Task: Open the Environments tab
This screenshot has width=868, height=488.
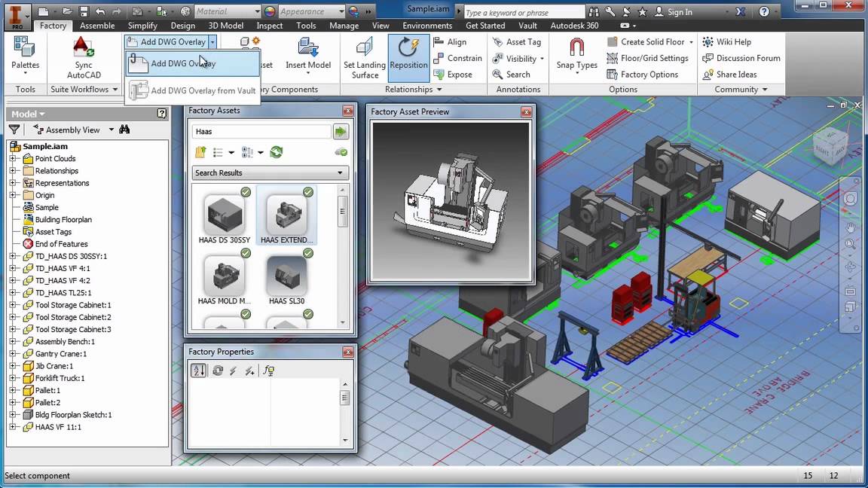Action: click(427, 26)
